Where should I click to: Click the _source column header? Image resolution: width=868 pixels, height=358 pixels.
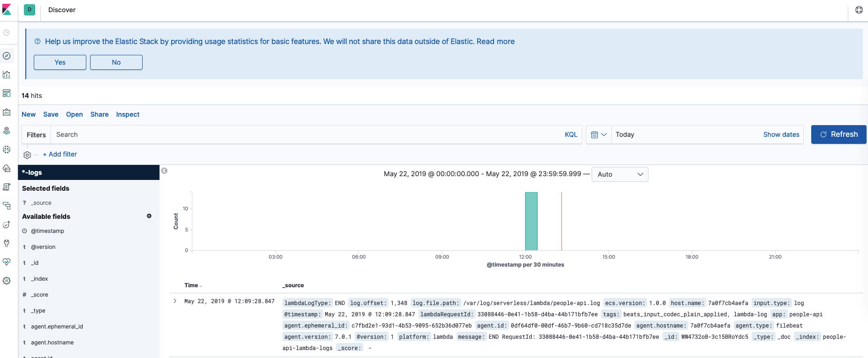coord(293,285)
